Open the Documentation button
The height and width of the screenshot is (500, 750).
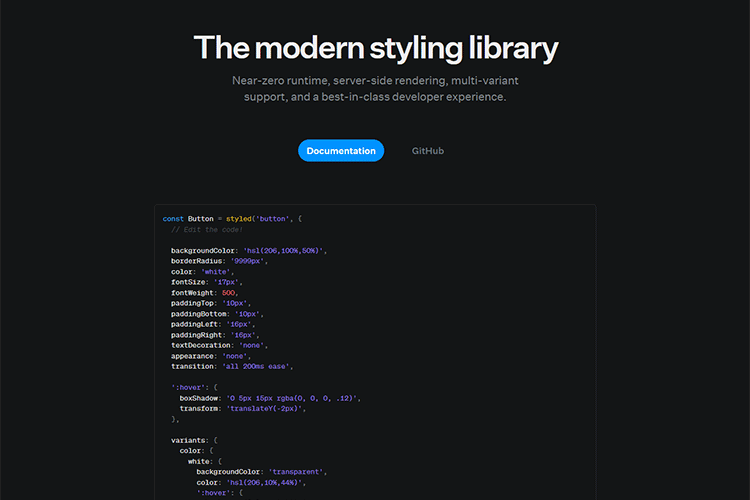341,151
